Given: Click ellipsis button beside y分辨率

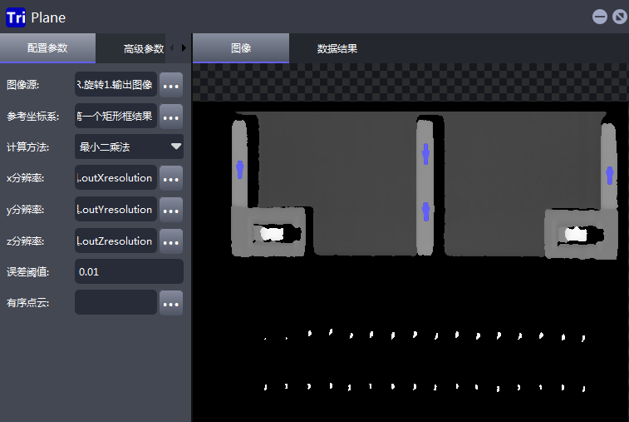Looking at the screenshot, I should click(171, 209).
